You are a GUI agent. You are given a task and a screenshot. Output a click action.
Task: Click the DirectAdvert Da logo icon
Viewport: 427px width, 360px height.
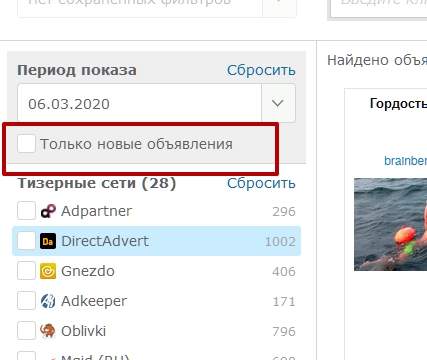[48, 241]
